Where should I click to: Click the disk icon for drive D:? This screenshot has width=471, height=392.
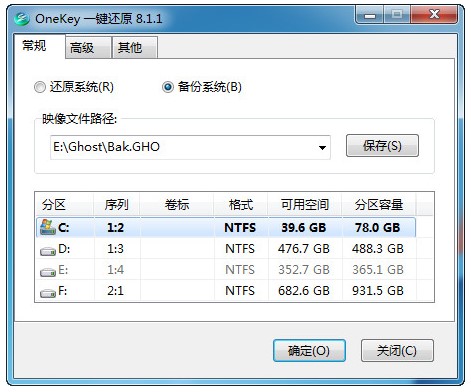48,251
